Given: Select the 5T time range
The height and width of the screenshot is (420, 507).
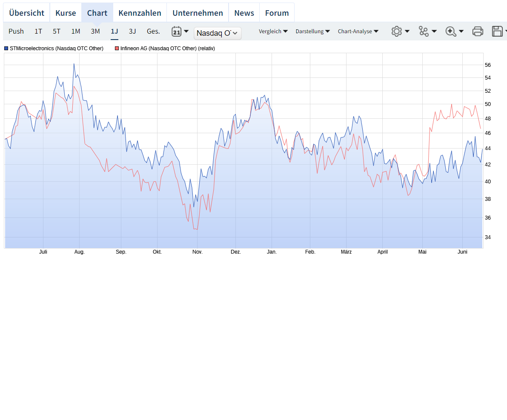Looking at the screenshot, I should pyautogui.click(x=57, y=31).
